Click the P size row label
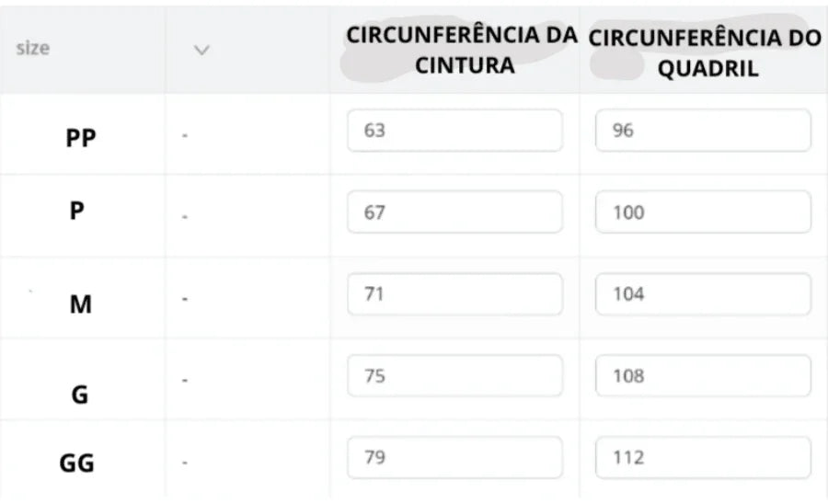The image size is (828, 504). [x=77, y=211]
